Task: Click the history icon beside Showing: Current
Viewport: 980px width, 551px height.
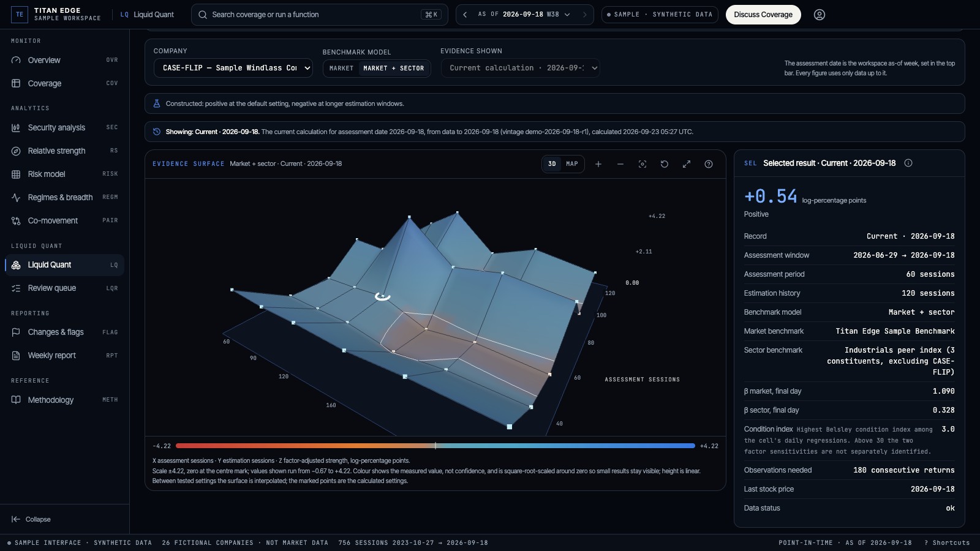Action: [x=157, y=132]
